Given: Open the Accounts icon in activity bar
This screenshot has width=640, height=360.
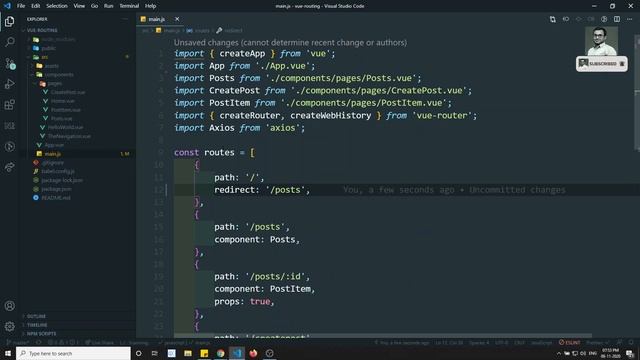Looking at the screenshot, I should click(9, 306).
